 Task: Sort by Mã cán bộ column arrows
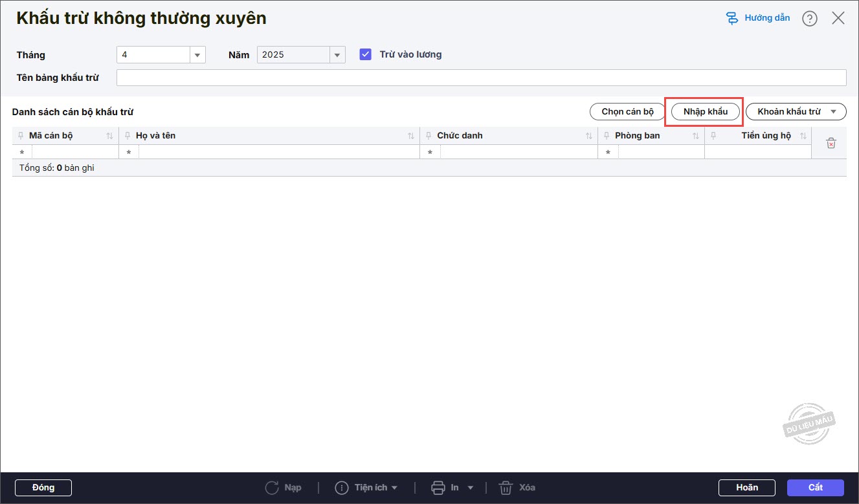(109, 136)
